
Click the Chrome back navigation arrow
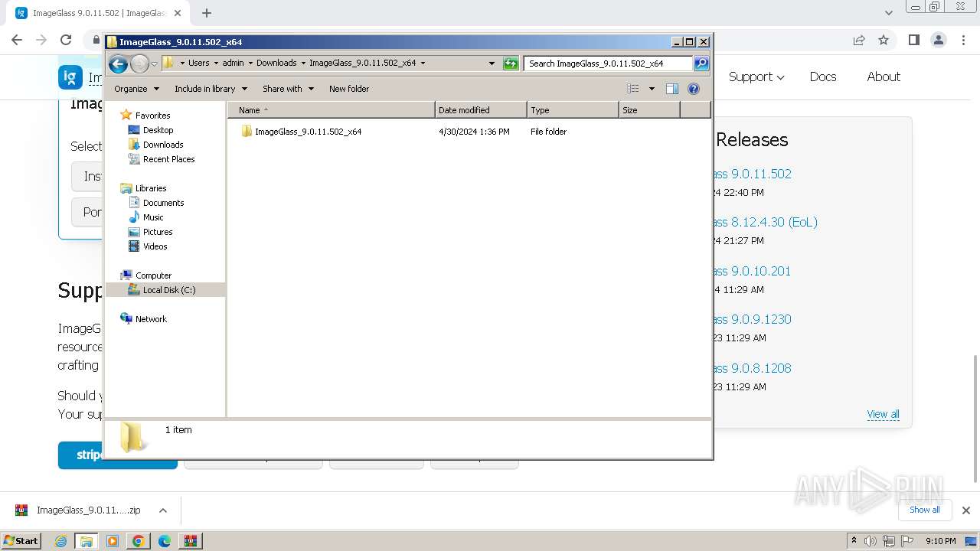[x=17, y=40]
